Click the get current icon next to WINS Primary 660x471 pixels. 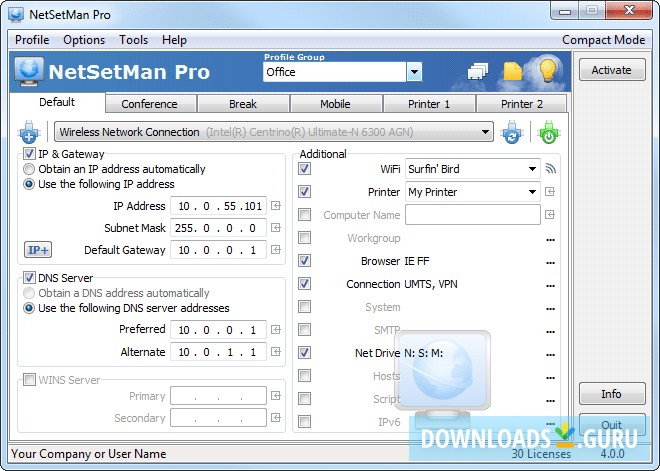(x=276, y=396)
